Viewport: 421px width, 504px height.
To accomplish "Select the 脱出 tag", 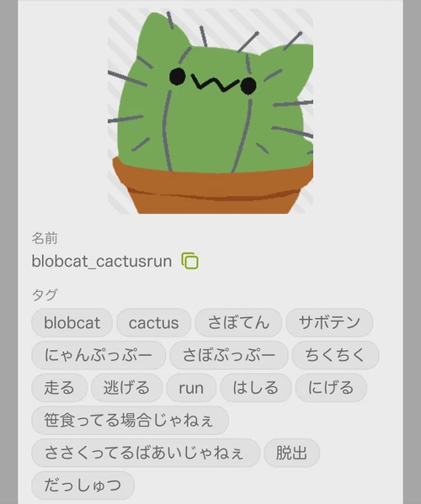I will [x=291, y=453].
